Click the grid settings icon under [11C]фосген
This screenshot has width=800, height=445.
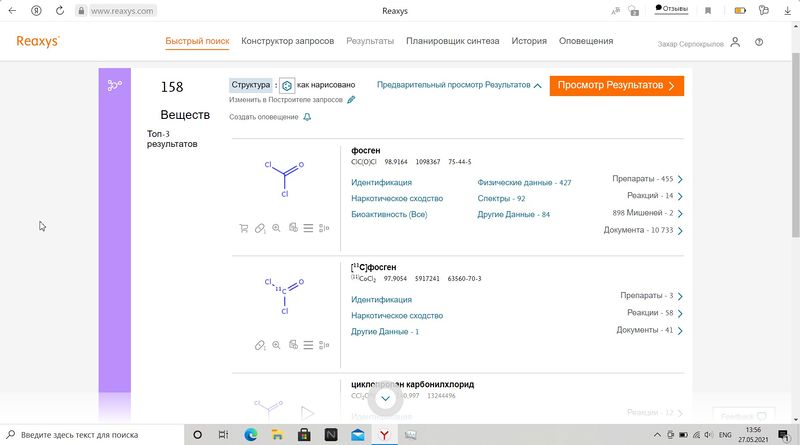[x=324, y=345]
